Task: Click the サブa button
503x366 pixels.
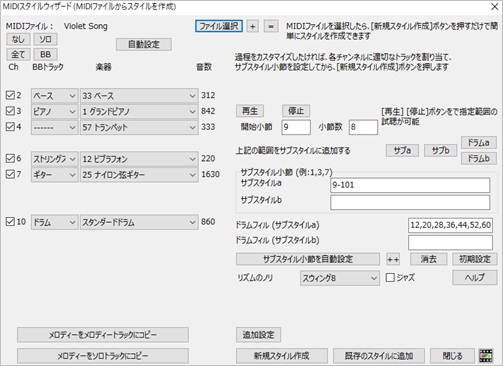Action: click(402, 150)
